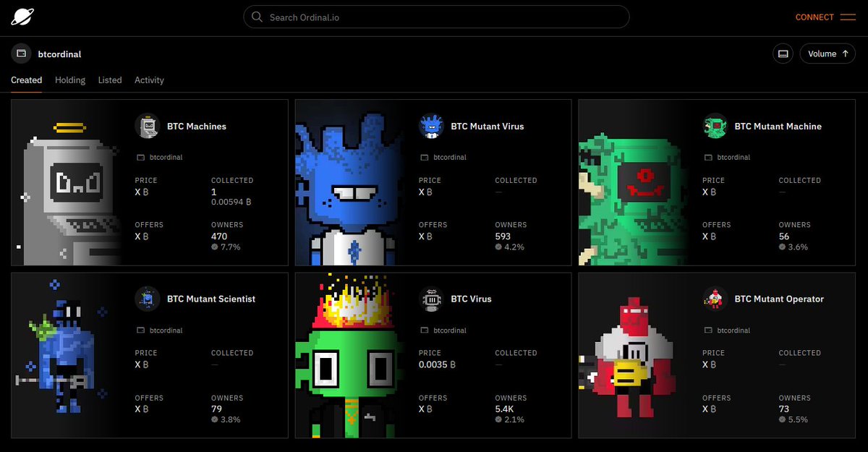868x452 pixels.
Task: Focus the Search Ordinal.io input field
Action: pyautogui.click(x=436, y=17)
